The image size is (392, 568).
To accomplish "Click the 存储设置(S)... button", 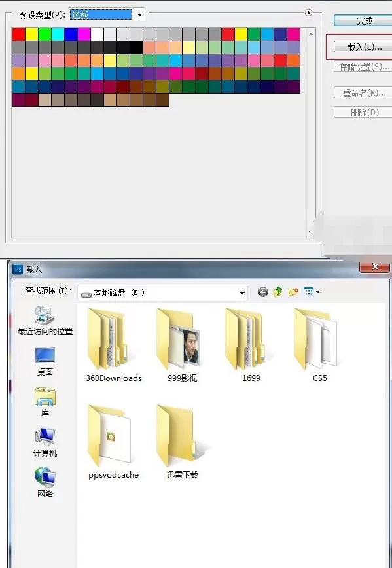I will click(x=364, y=67).
